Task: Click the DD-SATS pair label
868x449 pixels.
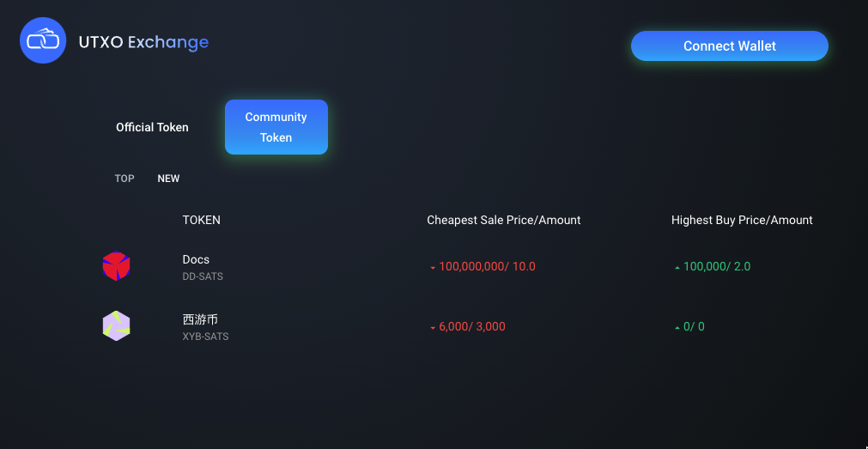Action: [x=203, y=276]
